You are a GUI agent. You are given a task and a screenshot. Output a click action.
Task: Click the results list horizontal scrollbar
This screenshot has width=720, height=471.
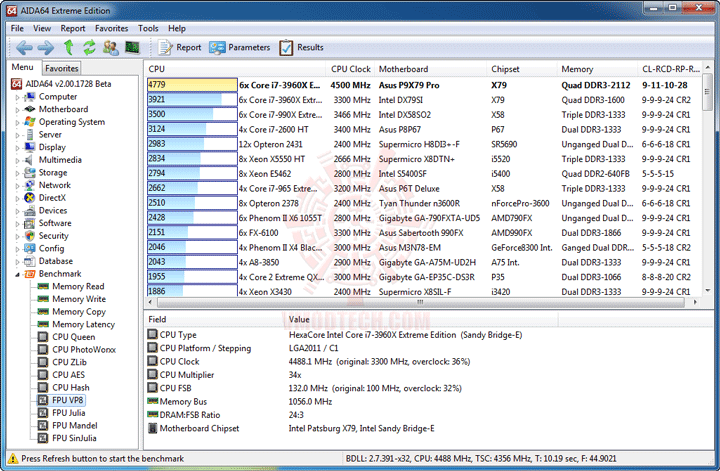coord(420,303)
